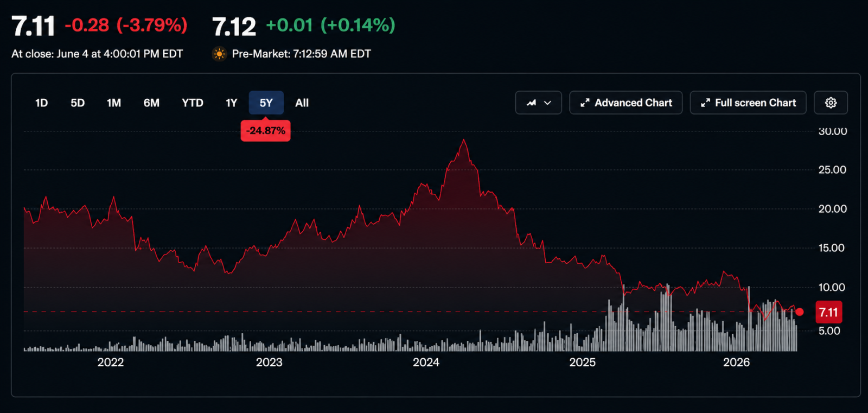Click the closing price 7.11 headline

click(x=33, y=26)
